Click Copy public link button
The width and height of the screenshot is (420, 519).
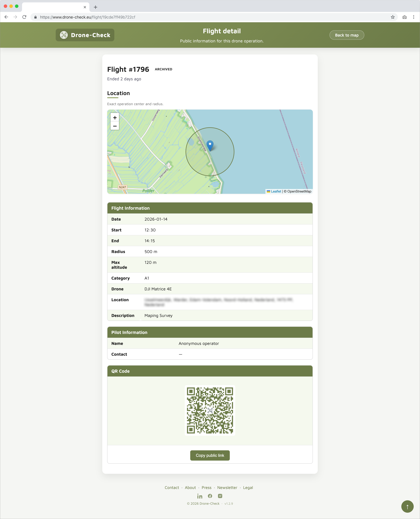click(210, 455)
